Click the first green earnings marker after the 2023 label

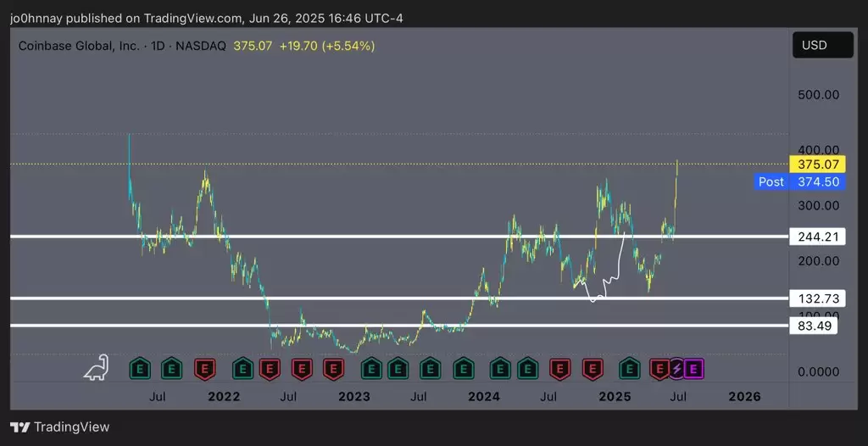371,369
